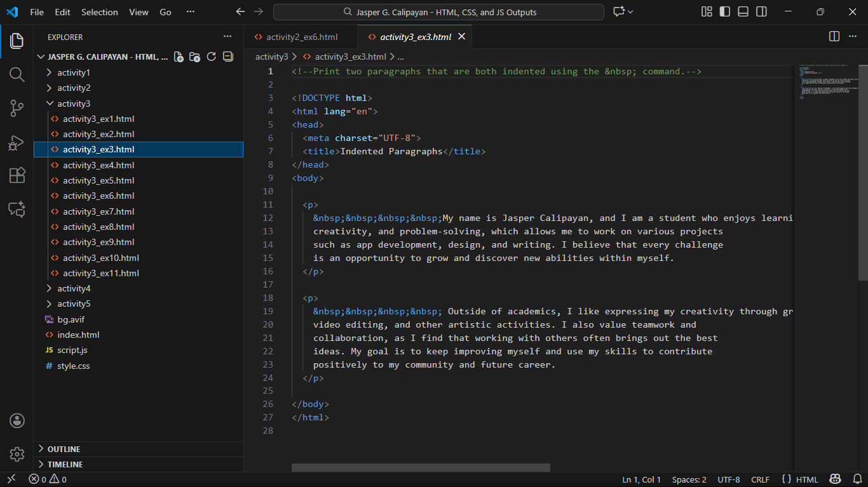This screenshot has height=487, width=868.
Task: Open the Source Control view
Action: pos(17,109)
